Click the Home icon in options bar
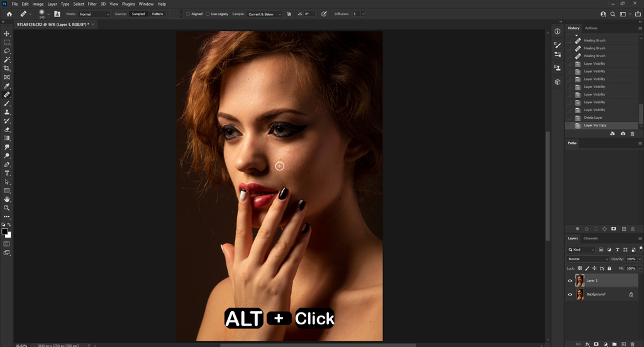 pyautogui.click(x=9, y=14)
